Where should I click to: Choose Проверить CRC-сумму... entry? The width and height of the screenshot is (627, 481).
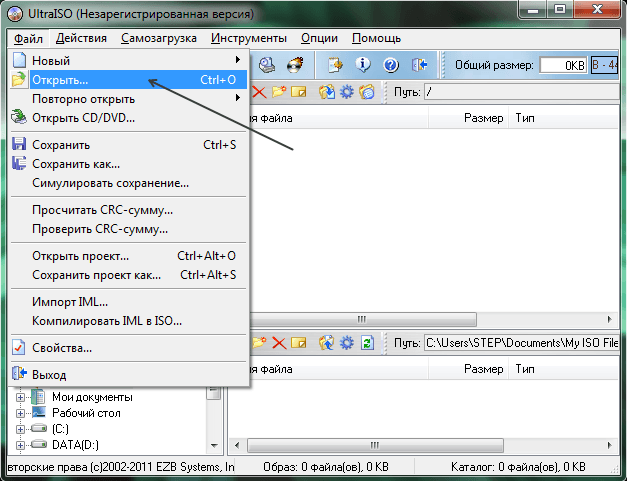coord(128,229)
